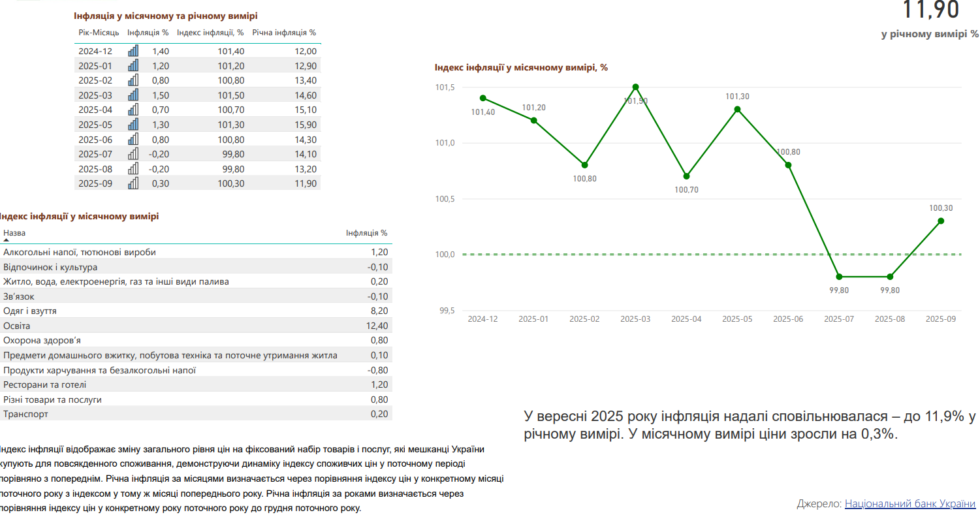This screenshot has height=515, width=980.
Task: Click the 11,90 annual inflation card value
Action: point(930,10)
